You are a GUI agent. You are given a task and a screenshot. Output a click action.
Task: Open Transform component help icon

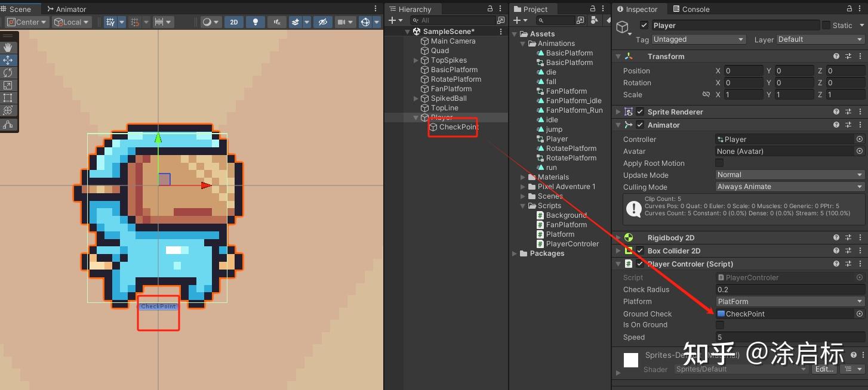tap(836, 56)
